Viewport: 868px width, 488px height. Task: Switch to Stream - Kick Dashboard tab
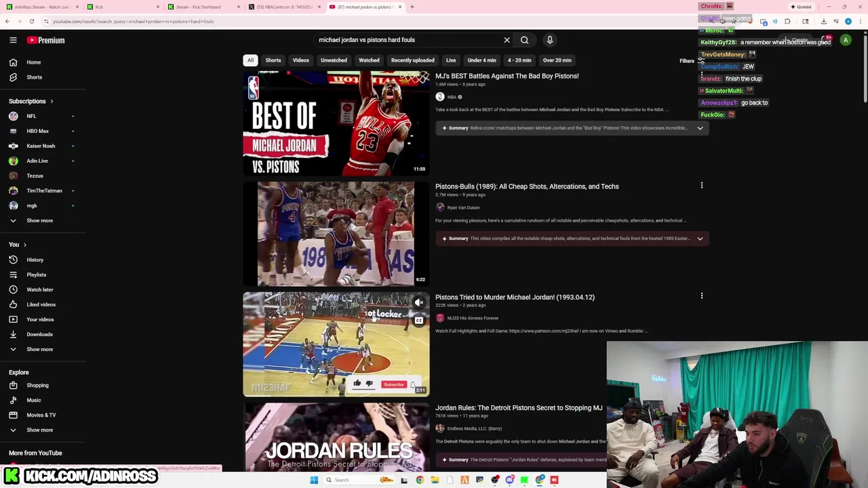[x=203, y=7]
